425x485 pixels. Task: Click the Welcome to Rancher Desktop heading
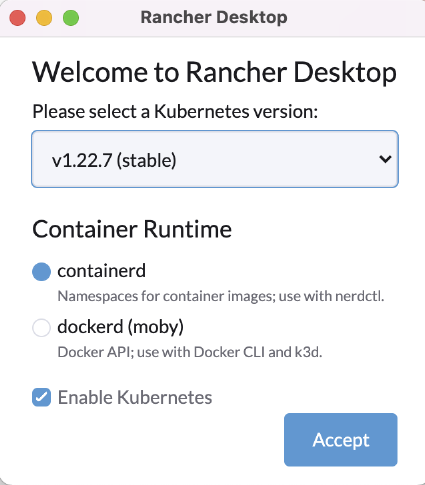pos(214,72)
